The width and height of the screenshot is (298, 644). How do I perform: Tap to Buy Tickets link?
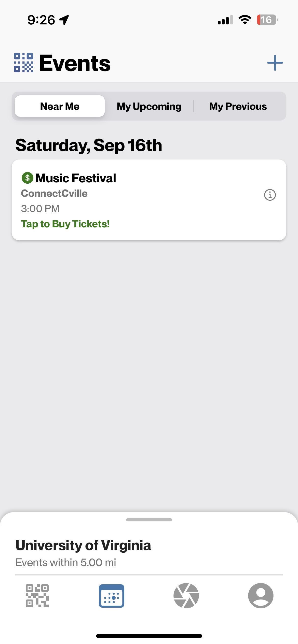[x=65, y=224]
